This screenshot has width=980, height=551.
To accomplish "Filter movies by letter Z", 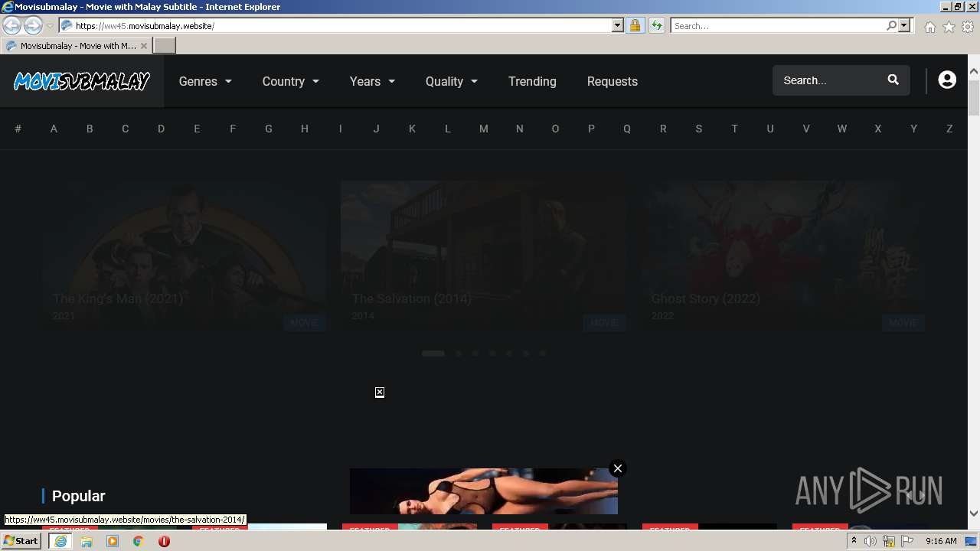I will coord(949,129).
